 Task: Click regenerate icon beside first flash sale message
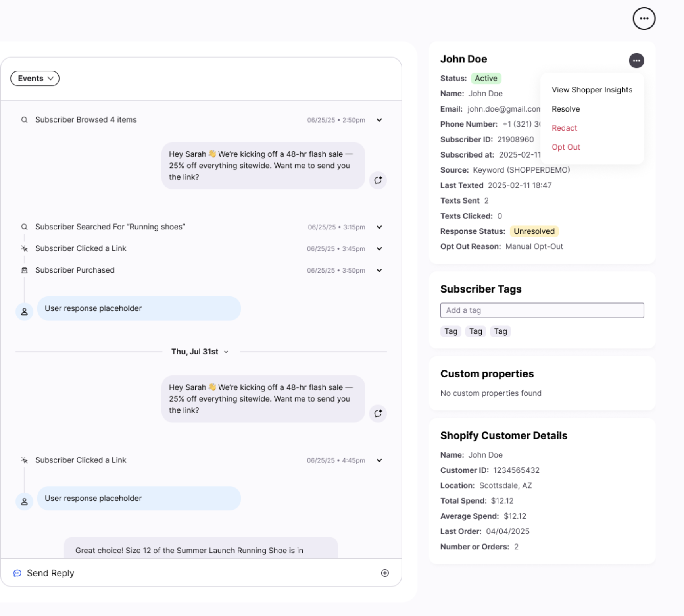click(x=378, y=180)
